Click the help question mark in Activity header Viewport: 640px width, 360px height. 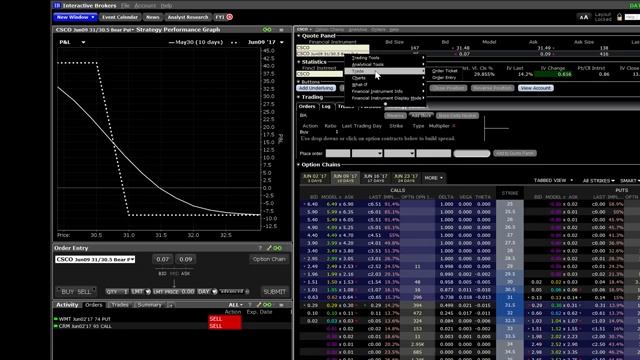tap(250, 305)
